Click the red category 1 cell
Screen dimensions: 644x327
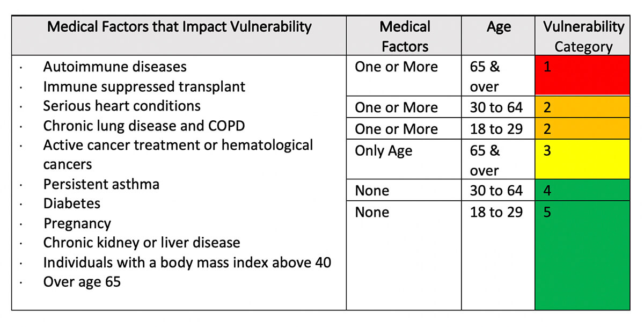582,76
